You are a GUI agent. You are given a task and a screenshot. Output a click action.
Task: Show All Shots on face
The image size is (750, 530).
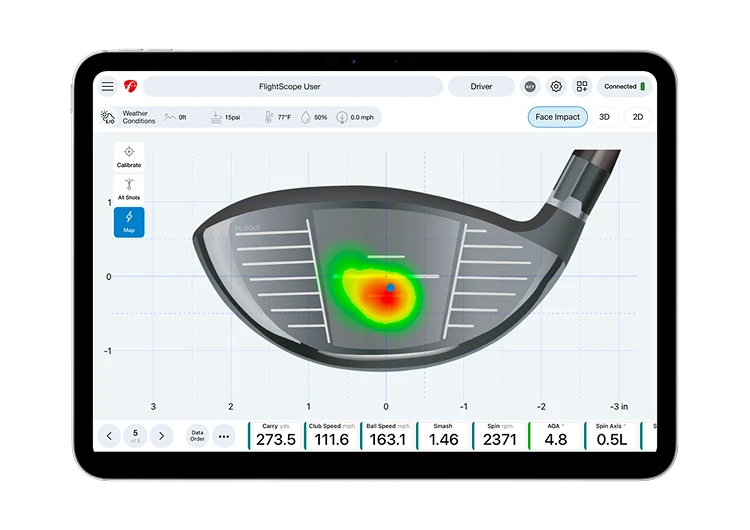click(129, 189)
